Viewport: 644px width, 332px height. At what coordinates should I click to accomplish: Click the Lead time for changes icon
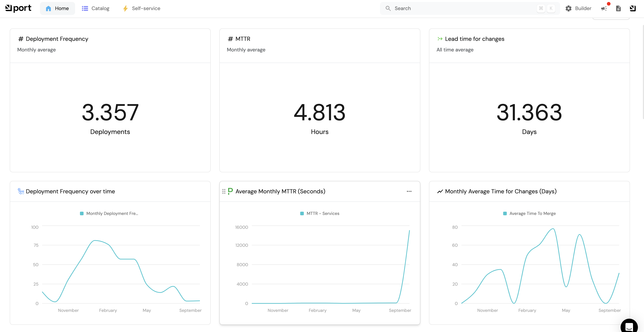coord(440,39)
